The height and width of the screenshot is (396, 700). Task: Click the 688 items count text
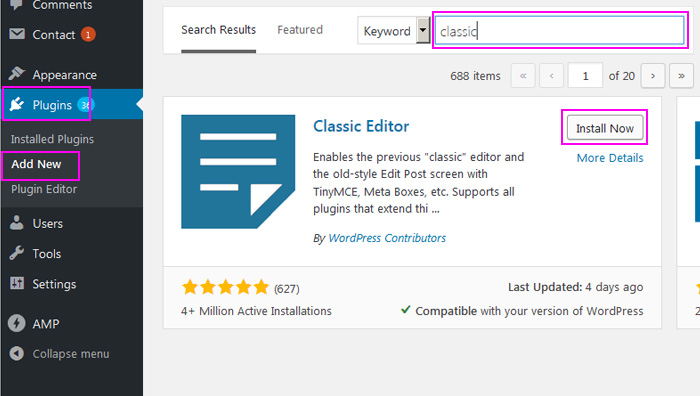(475, 76)
